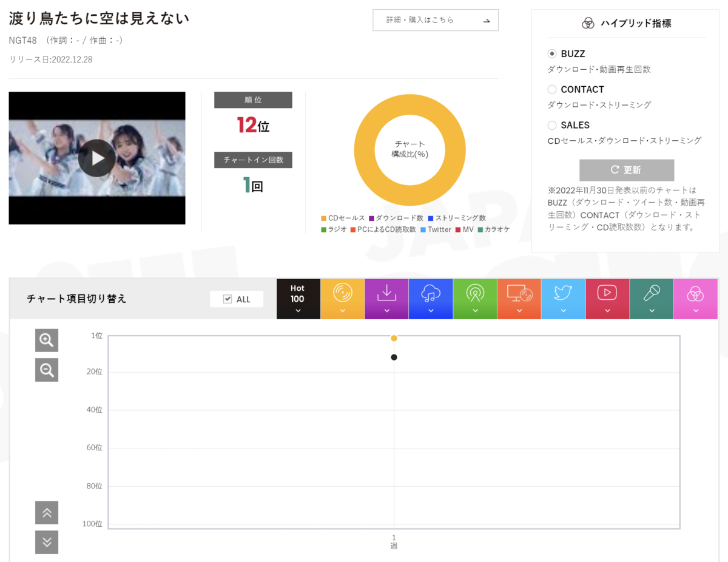Click the 更新 refresh button
Viewport: 728px width, 562px height.
click(627, 170)
